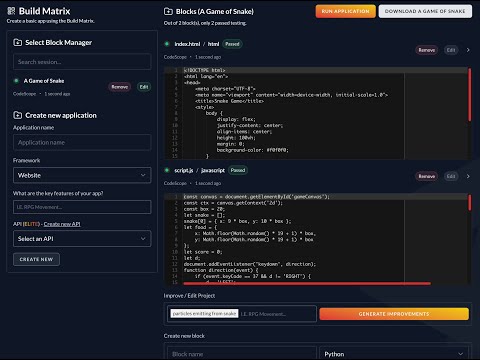Remove the script.js block
Image resolution: width=480 pixels, height=360 pixels.
427,176
